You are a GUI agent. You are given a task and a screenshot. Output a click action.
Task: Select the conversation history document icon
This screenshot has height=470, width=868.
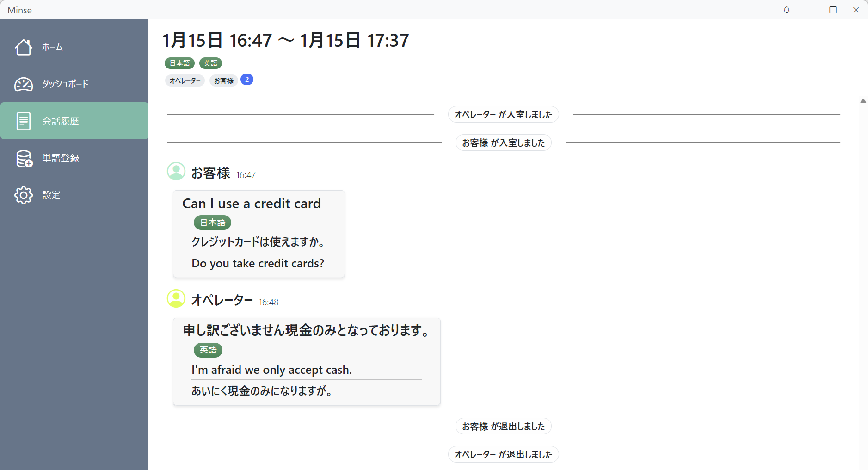(24, 121)
